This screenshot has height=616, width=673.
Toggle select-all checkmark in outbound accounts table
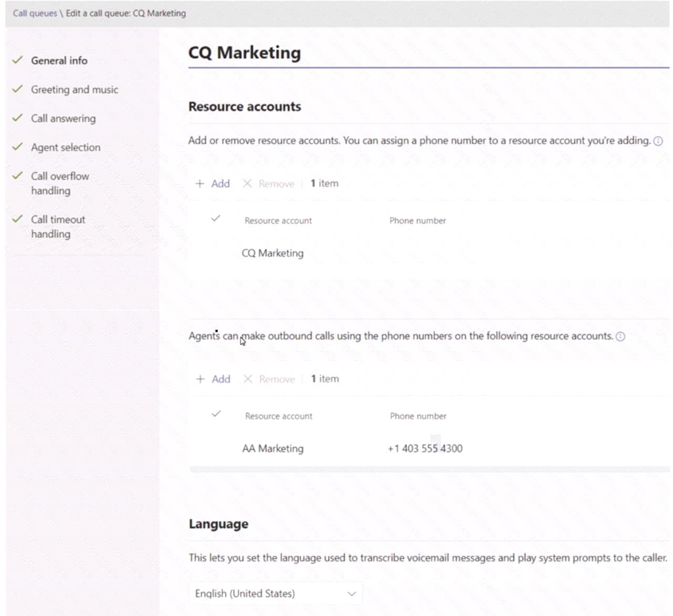pyautogui.click(x=216, y=414)
